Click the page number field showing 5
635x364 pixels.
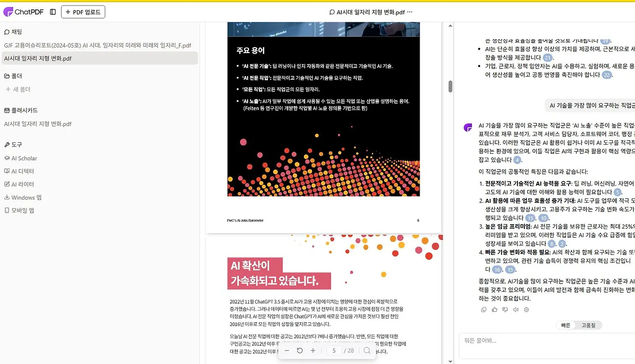tap(334, 351)
